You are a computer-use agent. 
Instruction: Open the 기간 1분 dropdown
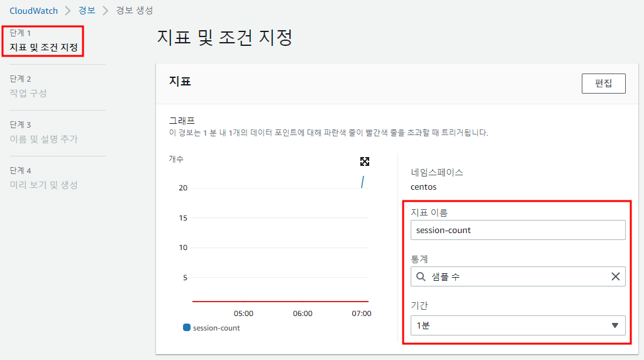click(x=518, y=325)
